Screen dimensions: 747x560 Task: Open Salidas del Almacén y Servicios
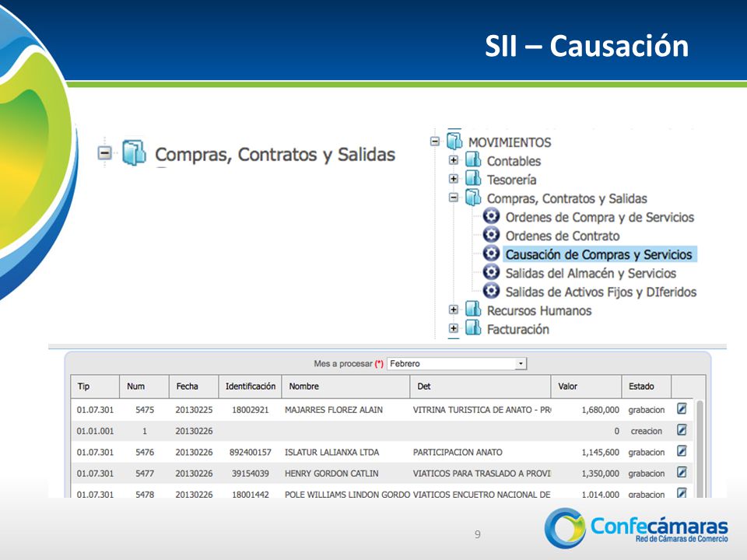click(x=591, y=273)
